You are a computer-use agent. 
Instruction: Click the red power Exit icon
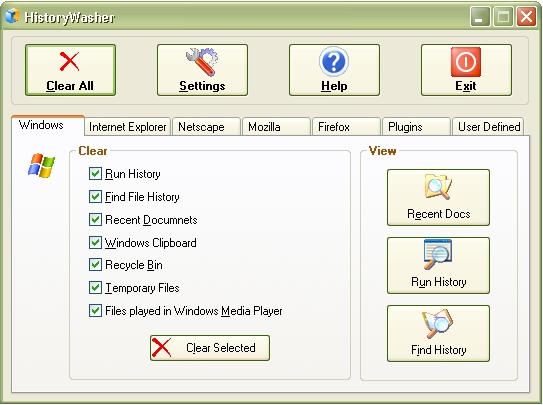[466, 62]
